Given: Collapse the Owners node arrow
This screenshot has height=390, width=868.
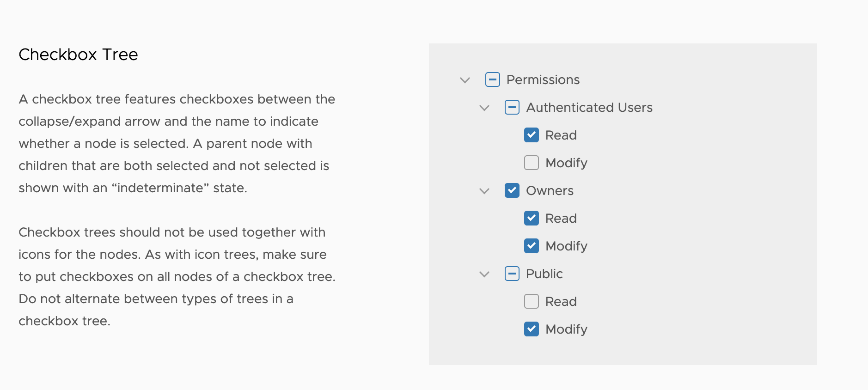Looking at the screenshot, I should 484,191.
